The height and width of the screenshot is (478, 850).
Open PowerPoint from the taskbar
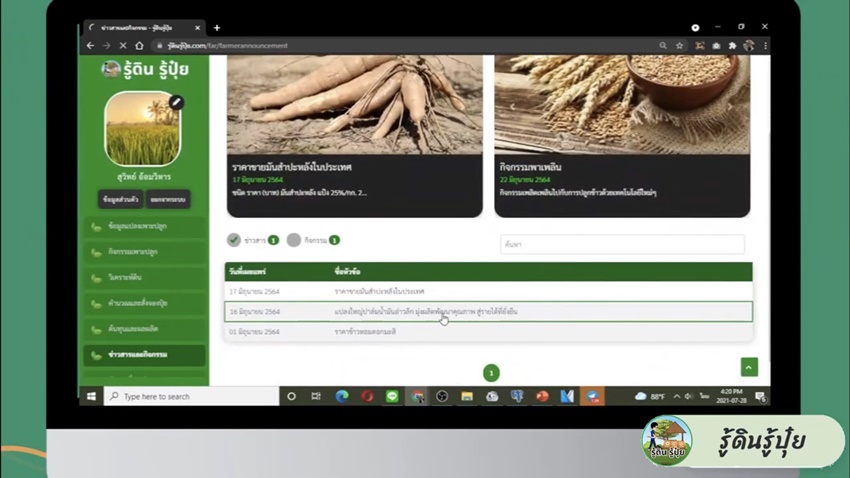click(x=542, y=396)
